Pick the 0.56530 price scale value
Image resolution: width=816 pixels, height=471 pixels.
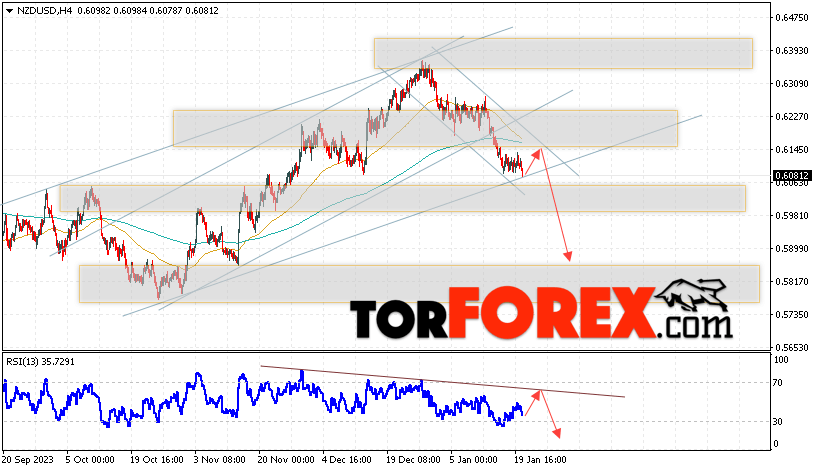(x=792, y=347)
